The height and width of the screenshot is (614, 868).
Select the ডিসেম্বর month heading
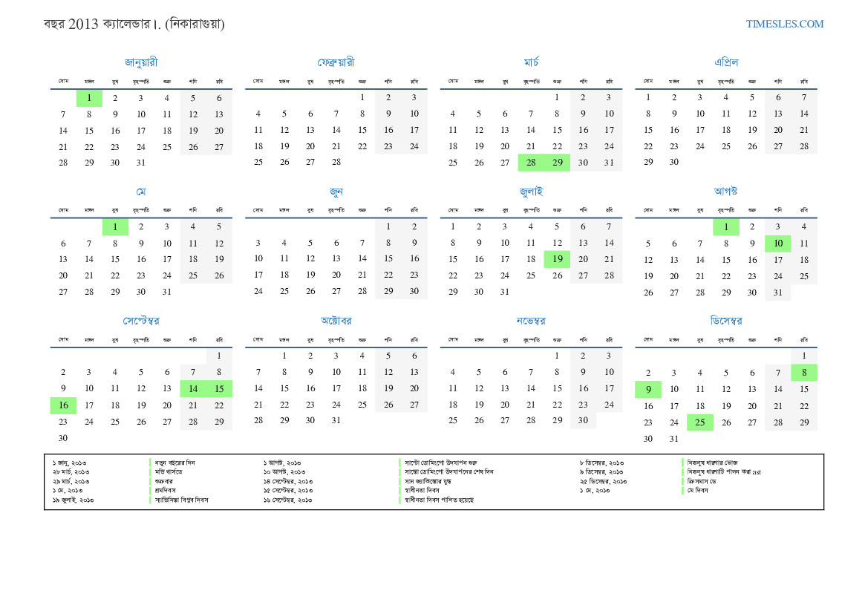click(726, 321)
